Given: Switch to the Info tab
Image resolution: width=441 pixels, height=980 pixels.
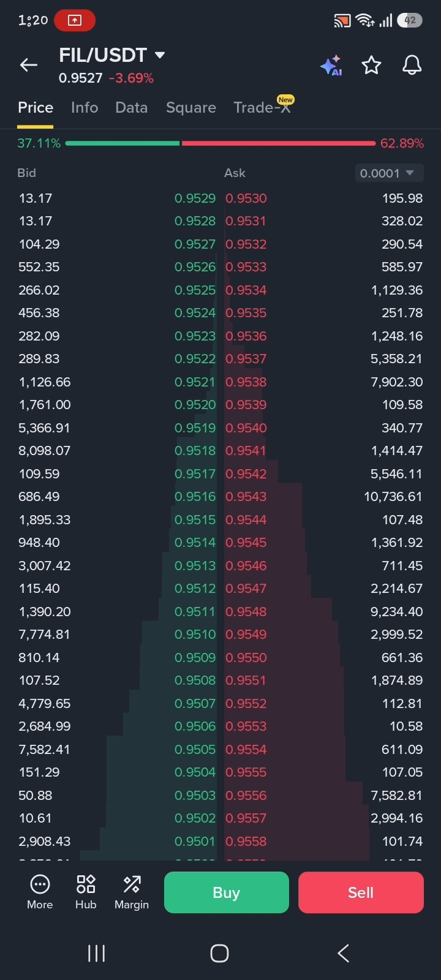Looking at the screenshot, I should tap(85, 108).
